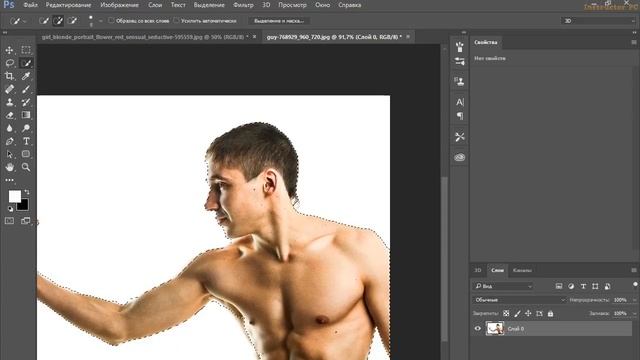Screen dimensions: 640x360
Task: Select the Blur tool
Action: click(x=9, y=128)
